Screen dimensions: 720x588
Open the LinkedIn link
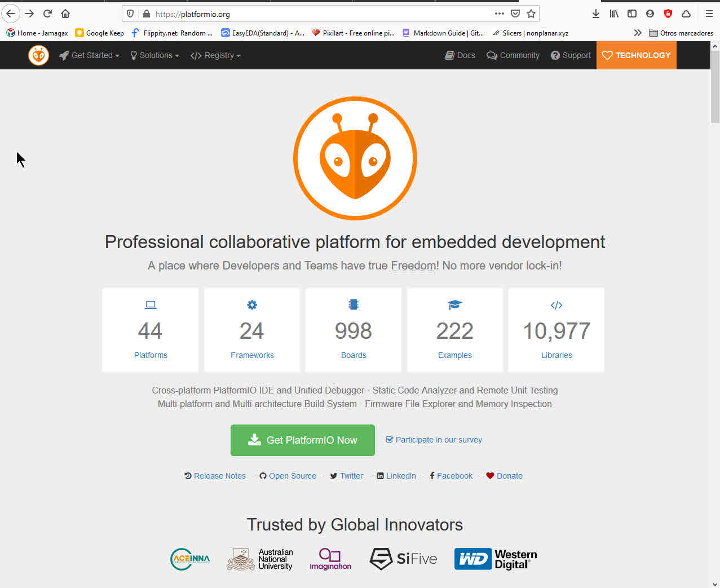[396, 476]
